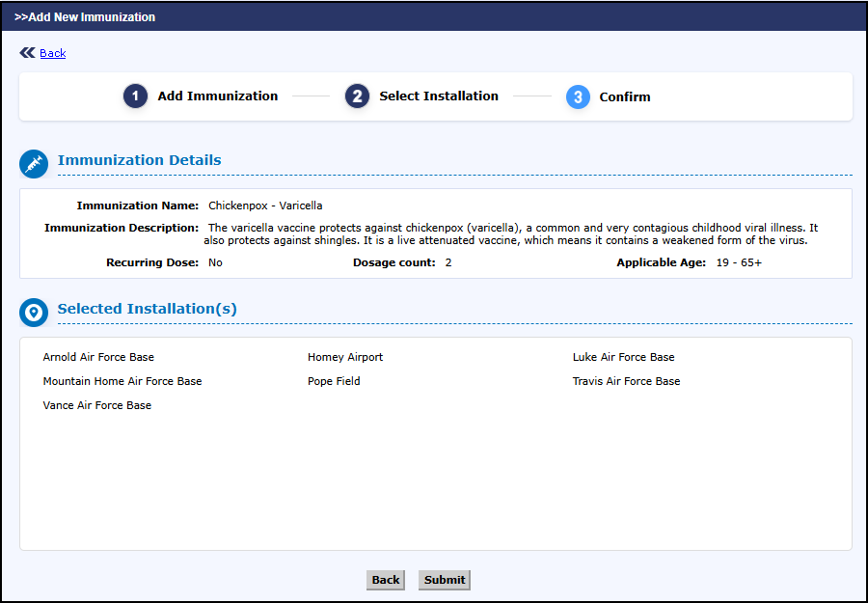868x603 pixels.
Task: Select Luke Air Force Base entry
Action: coord(623,357)
